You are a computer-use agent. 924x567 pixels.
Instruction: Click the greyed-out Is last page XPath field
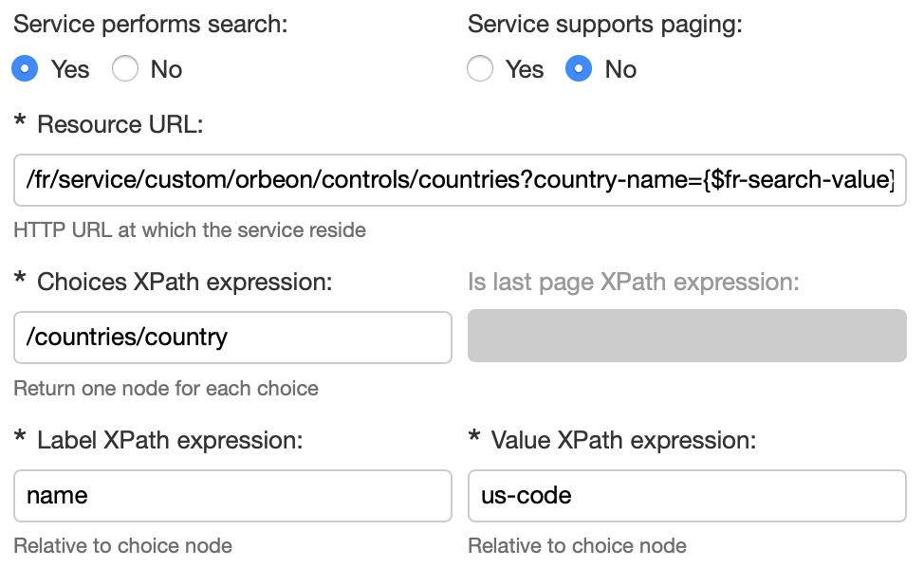tap(687, 336)
